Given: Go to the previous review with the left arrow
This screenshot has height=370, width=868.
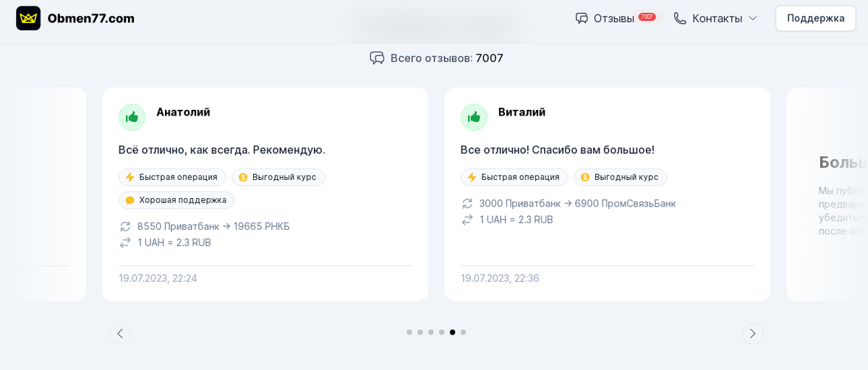Looking at the screenshot, I should (120, 333).
